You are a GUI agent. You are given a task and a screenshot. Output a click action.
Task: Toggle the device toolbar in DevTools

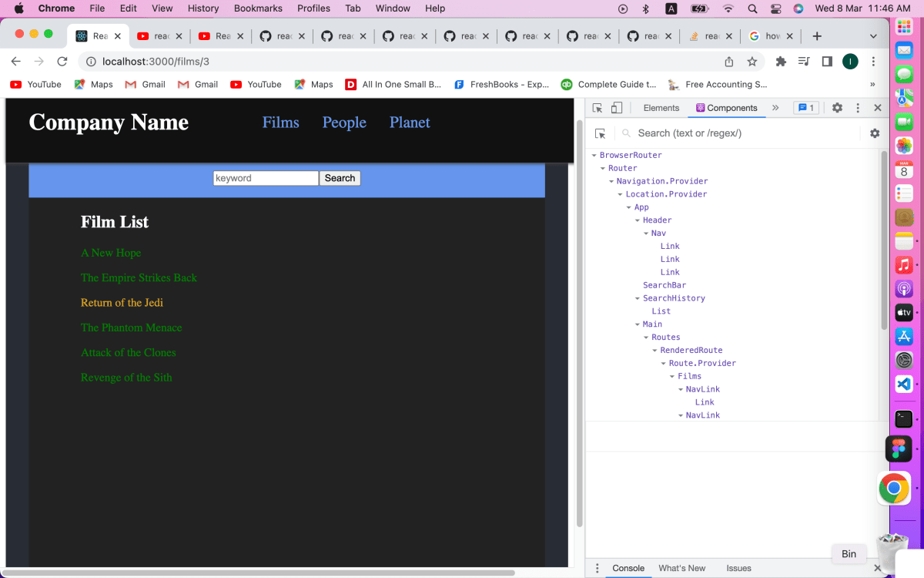point(617,108)
